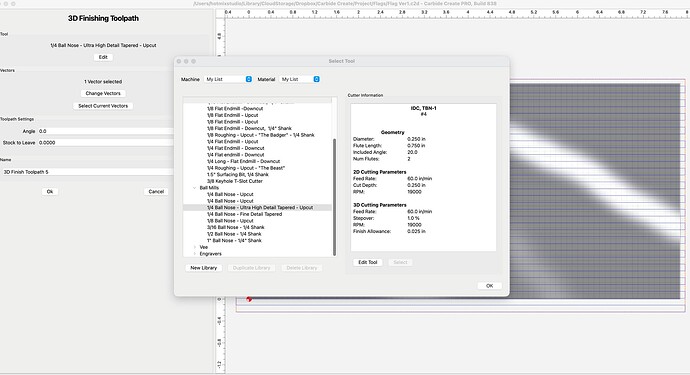Select 1/8 Flat Endmill -Downcut
This screenshot has width=690, height=375.
pos(235,109)
